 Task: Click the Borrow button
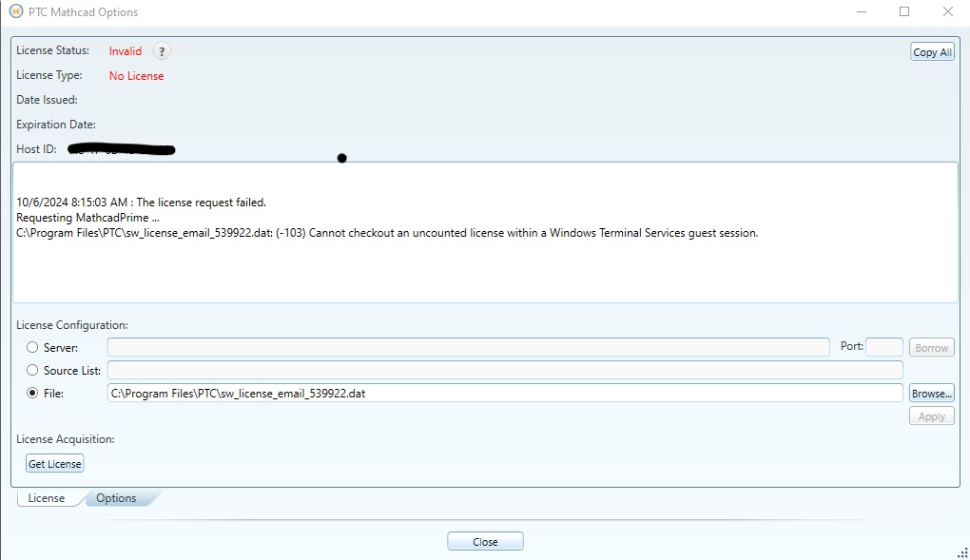(x=930, y=347)
